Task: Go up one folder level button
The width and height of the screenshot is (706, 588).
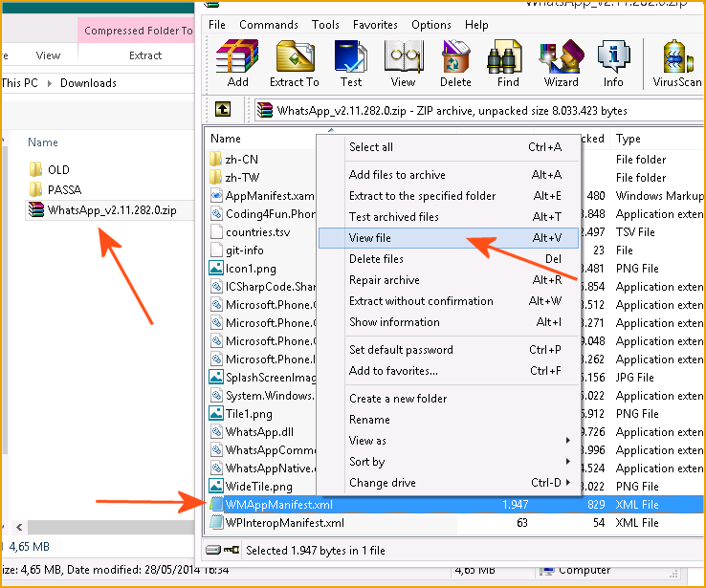Action: (223, 109)
